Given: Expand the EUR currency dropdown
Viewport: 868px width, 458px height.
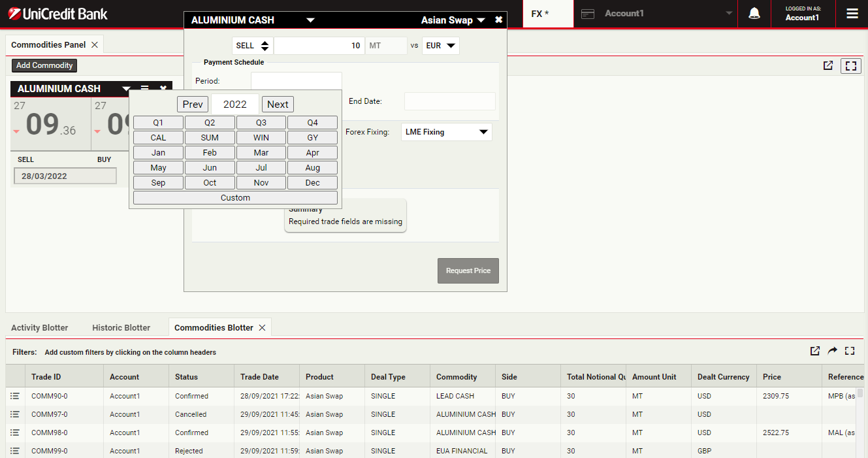Looking at the screenshot, I should click(441, 46).
